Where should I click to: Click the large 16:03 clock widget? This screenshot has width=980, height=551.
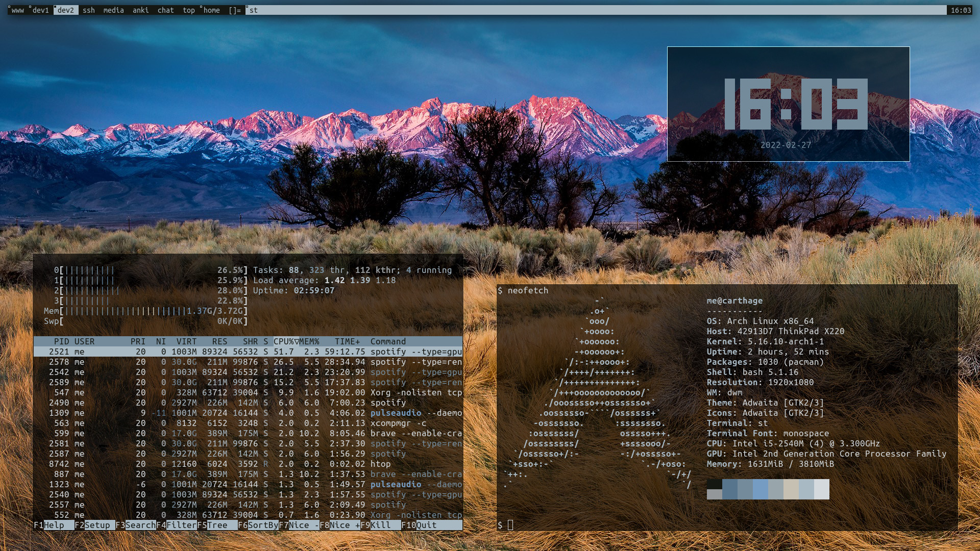(796, 104)
